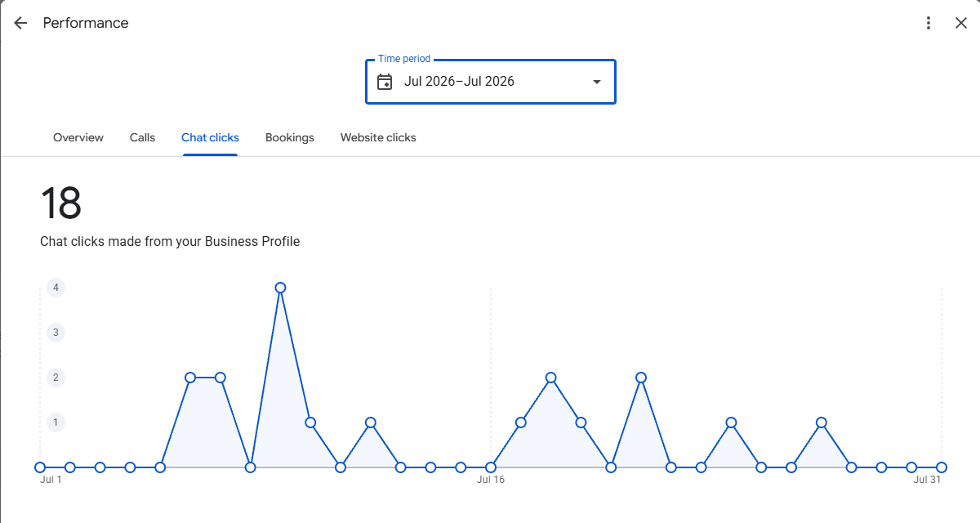Click the y-axis label '3'

tap(56, 333)
